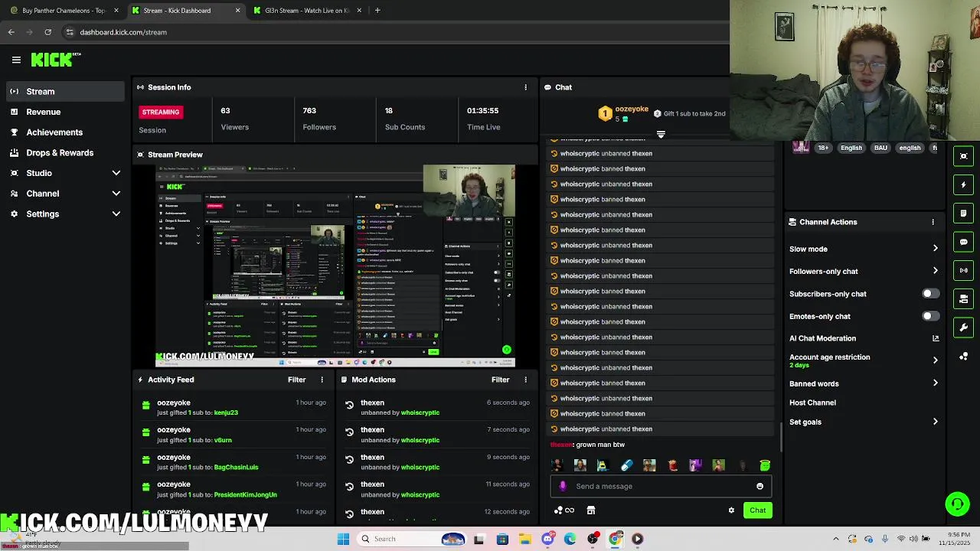Open the notes document icon in right rail

tap(963, 213)
